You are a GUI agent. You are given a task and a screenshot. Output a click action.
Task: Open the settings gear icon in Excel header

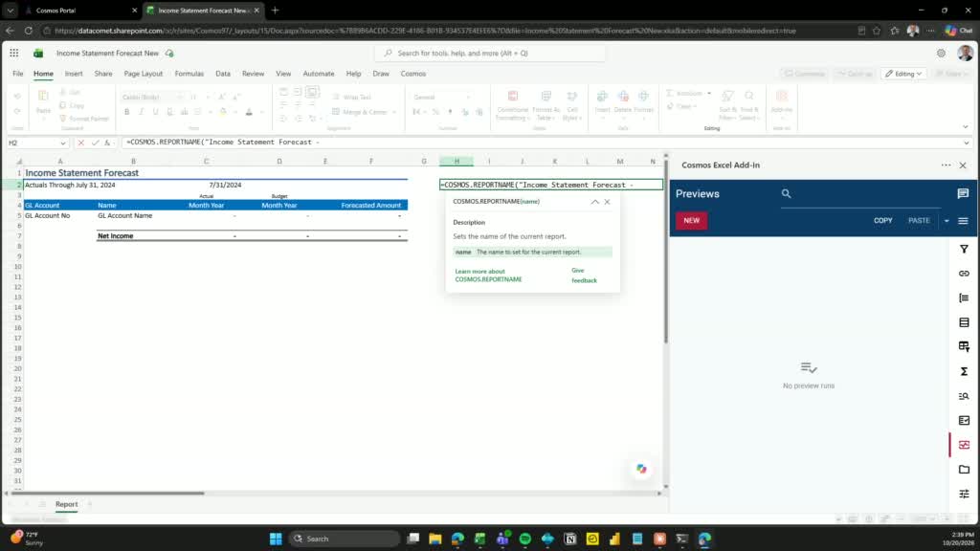click(x=941, y=54)
